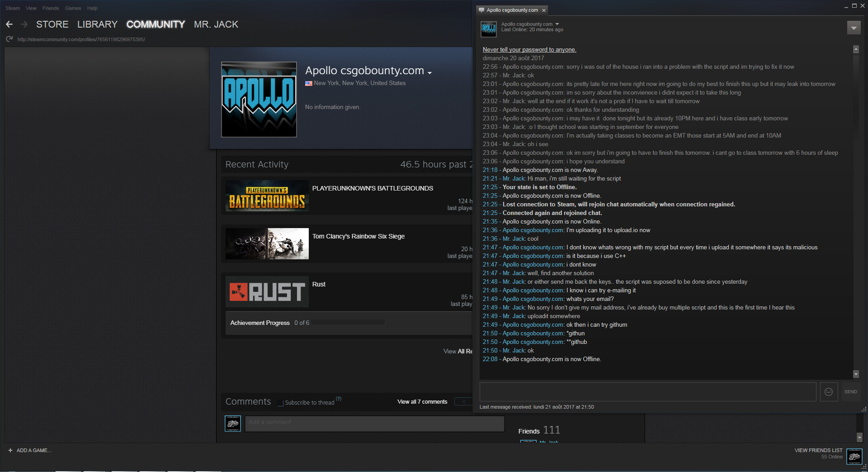Screen dimensions: 868x472
Task: Go back with the left arrow
Action: click(x=9, y=24)
